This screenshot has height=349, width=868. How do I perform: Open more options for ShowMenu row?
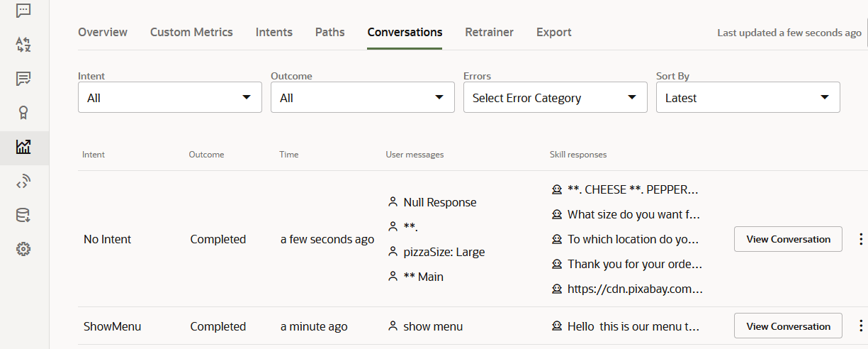(x=861, y=326)
